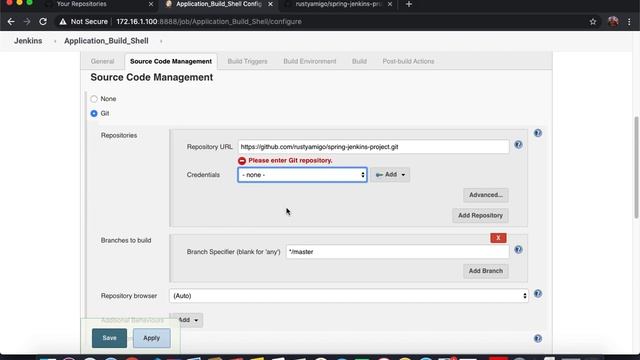
Task: Open Chrome three-dot menu
Action: point(629,22)
